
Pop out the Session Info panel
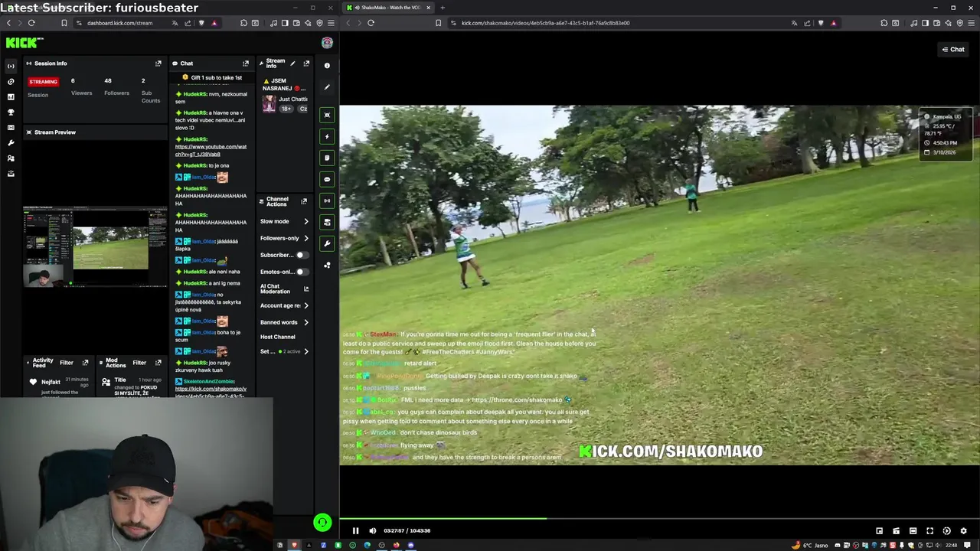coord(158,64)
